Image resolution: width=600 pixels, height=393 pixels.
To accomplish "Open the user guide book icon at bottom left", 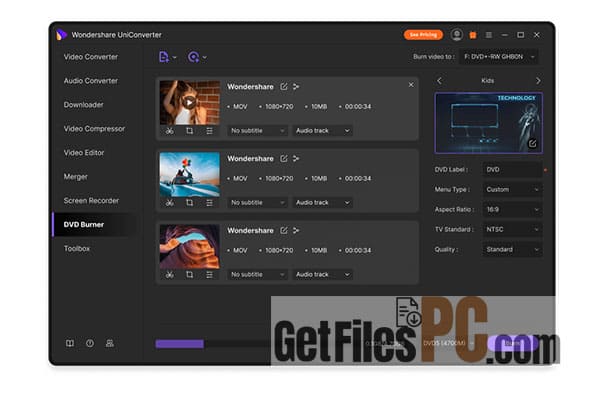I will pos(70,343).
